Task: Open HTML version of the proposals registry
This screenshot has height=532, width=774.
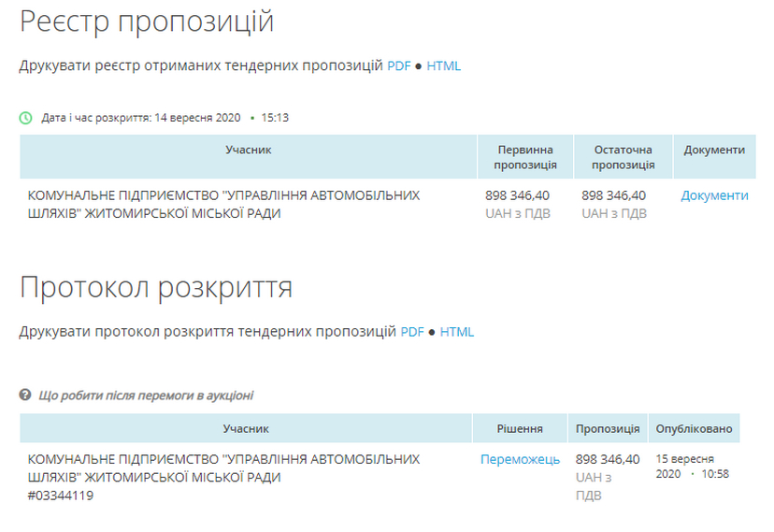Action: (x=444, y=66)
